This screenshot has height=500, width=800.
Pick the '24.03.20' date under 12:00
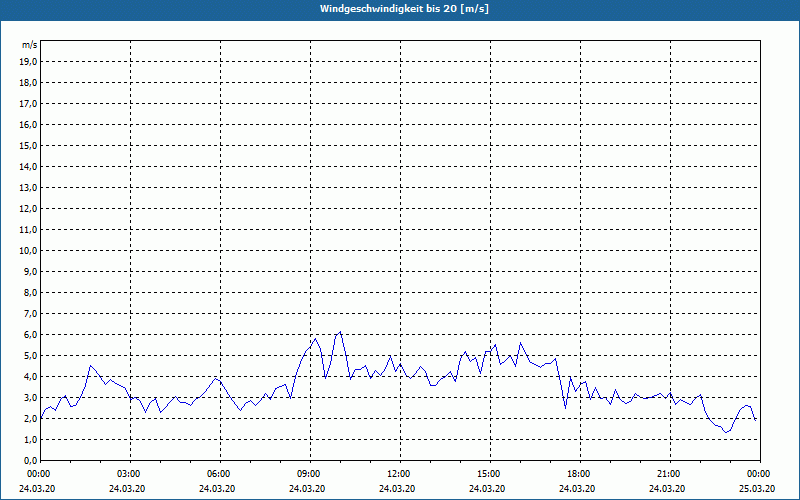click(x=397, y=489)
